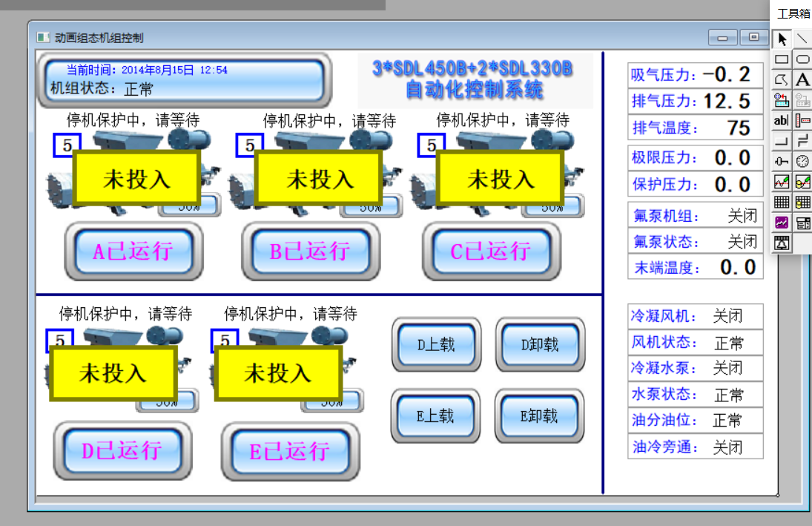
Task: Choose the round gauge dial tool
Action: click(x=802, y=161)
